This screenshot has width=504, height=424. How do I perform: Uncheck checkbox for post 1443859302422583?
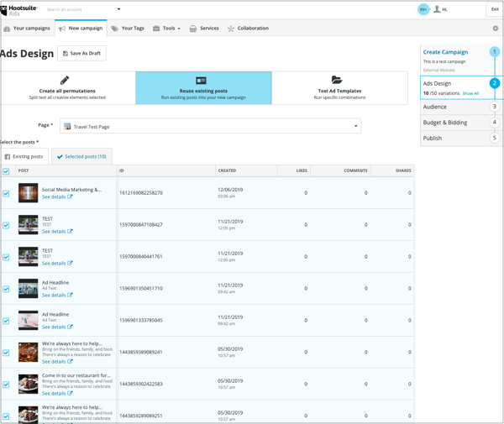[6, 385]
